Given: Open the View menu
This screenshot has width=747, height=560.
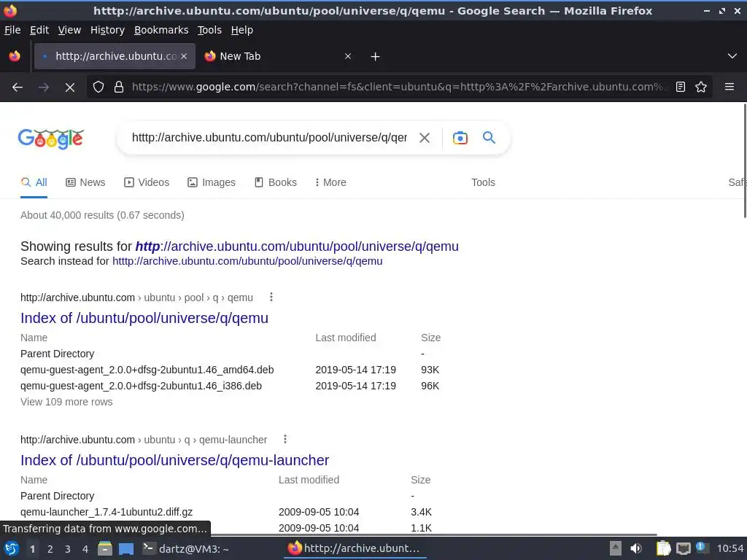Looking at the screenshot, I should [x=69, y=30].
